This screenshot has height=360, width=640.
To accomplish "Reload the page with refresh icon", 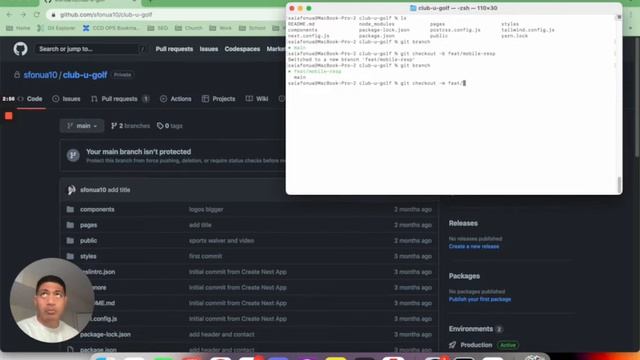I will pos(37,15).
